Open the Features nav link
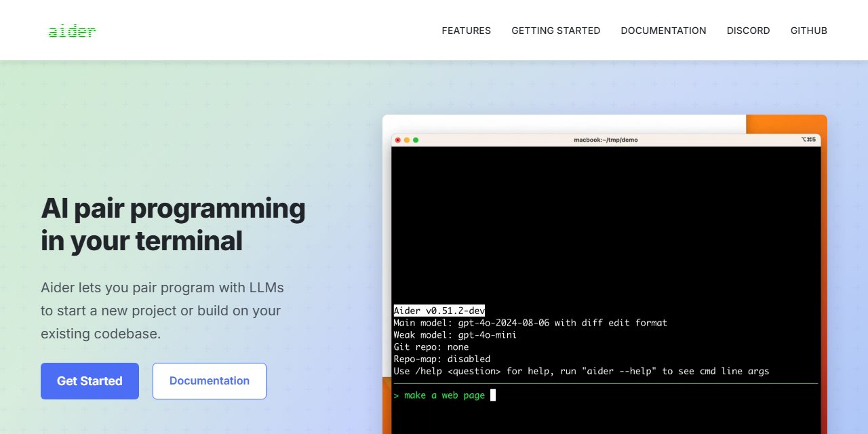This screenshot has height=434, width=868. click(467, 31)
